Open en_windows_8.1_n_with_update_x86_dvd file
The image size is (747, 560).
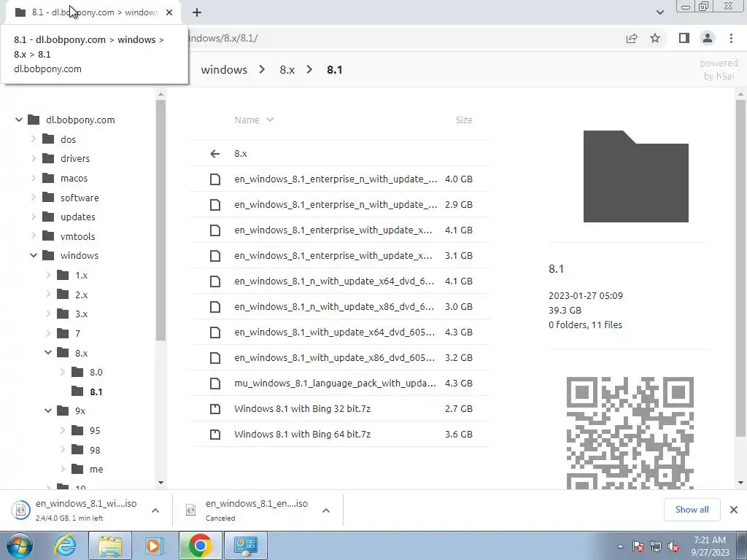(x=340, y=307)
